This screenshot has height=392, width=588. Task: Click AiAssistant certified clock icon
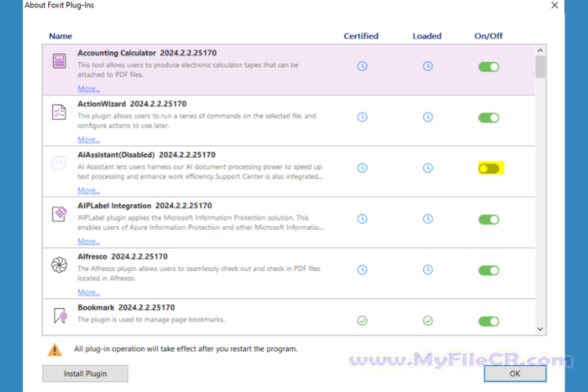click(x=363, y=167)
